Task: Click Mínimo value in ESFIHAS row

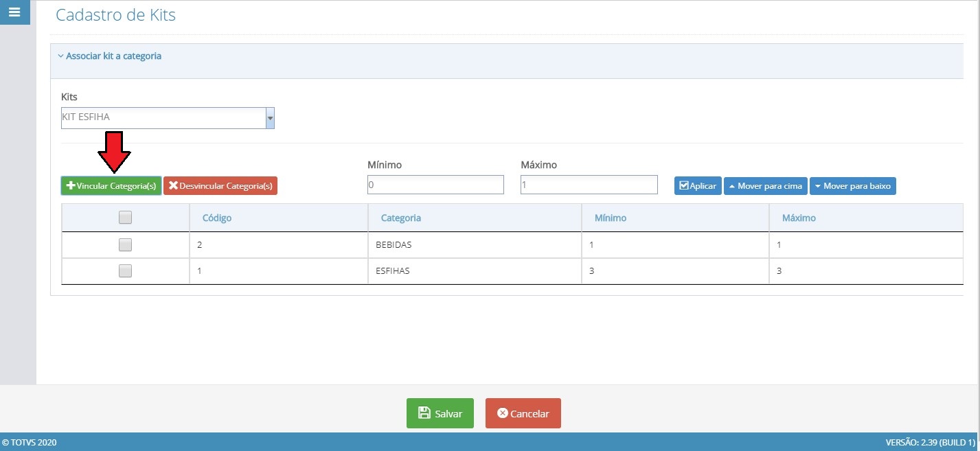Action: tap(675, 270)
